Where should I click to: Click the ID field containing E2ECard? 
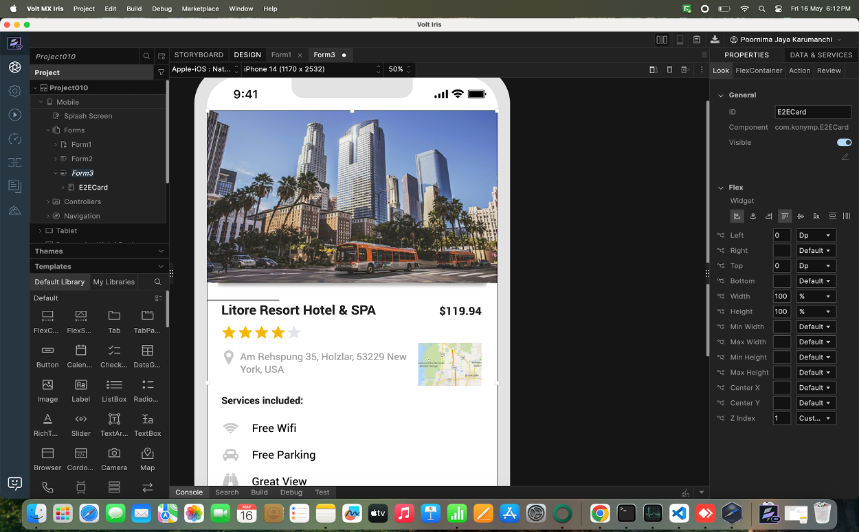[813, 112]
